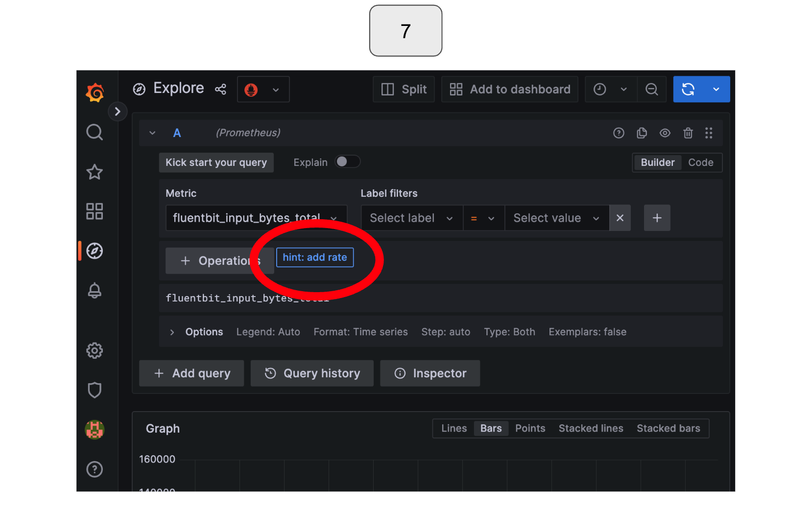Collapse query row A chevron
812x507 pixels.
pos(152,133)
